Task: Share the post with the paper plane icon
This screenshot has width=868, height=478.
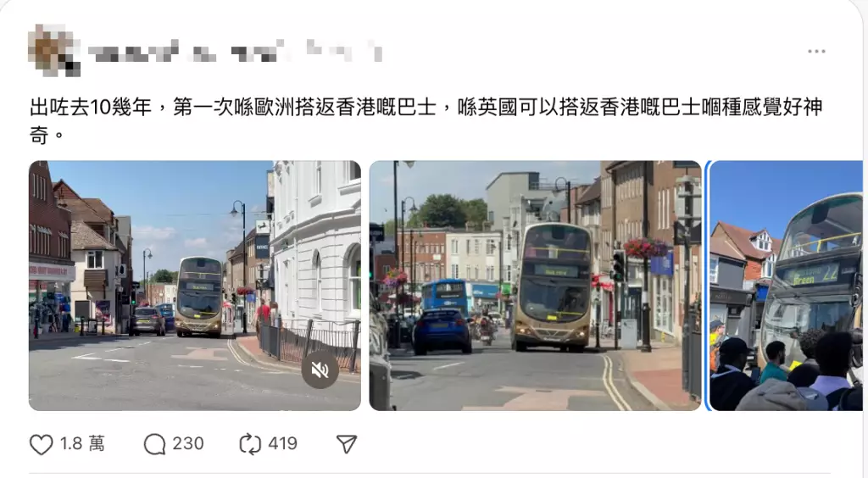Action: coord(347,444)
